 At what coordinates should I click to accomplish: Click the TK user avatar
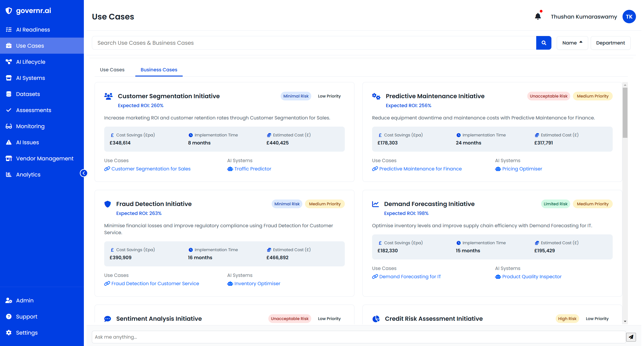[629, 17]
